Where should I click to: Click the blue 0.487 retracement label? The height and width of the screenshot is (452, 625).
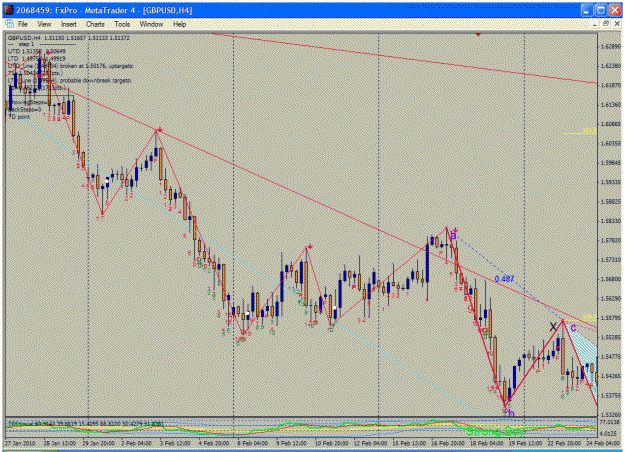coord(504,279)
